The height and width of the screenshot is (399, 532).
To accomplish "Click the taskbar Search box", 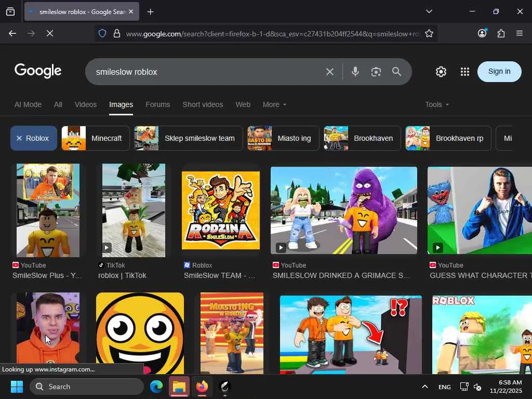I will tap(87, 387).
